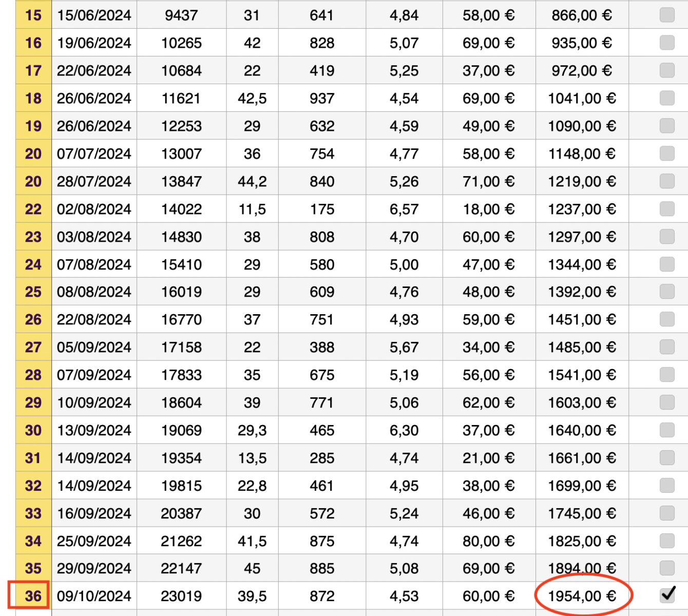Click the circled total cell 1954,00 €
Screen dimensions: 688x616
(x=582, y=595)
